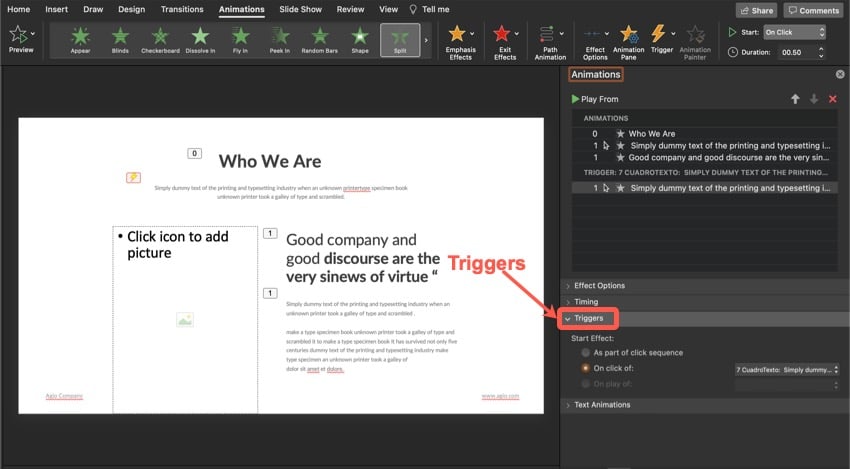Click the Agio Company footer link
Viewport: 850px width, 469px height.
tap(64, 396)
